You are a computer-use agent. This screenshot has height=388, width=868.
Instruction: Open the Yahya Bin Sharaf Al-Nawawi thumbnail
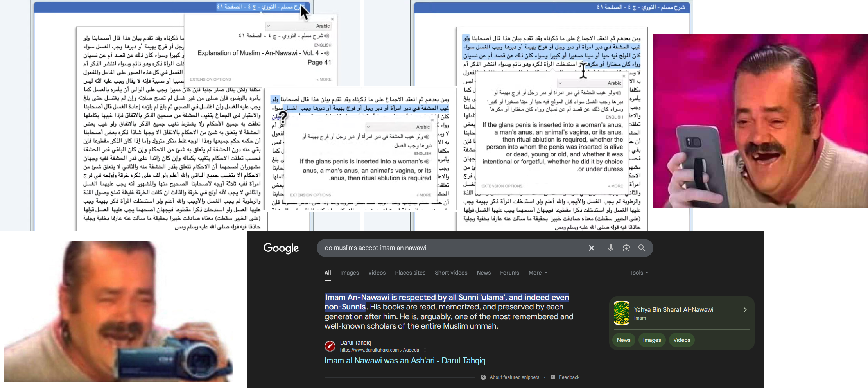pos(621,313)
